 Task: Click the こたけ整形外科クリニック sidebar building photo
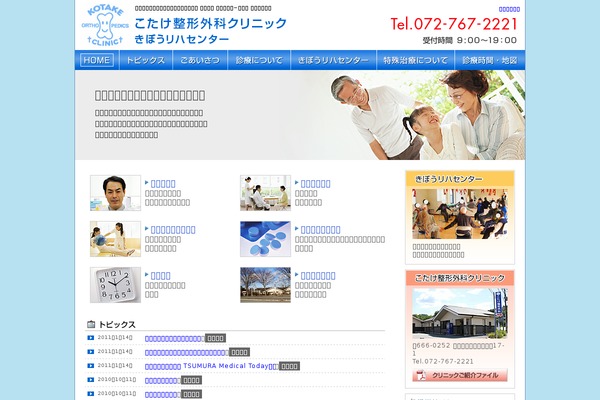pyautogui.click(x=460, y=313)
